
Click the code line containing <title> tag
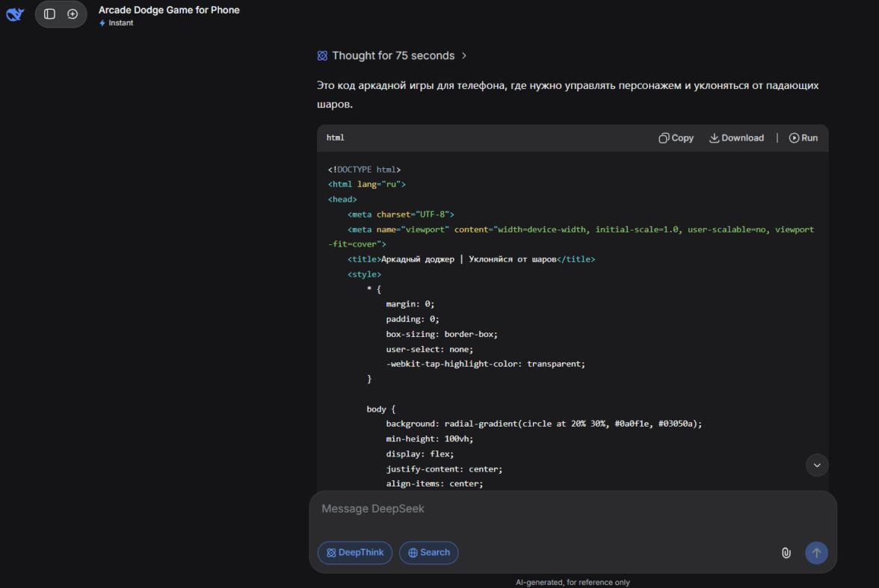tap(471, 259)
